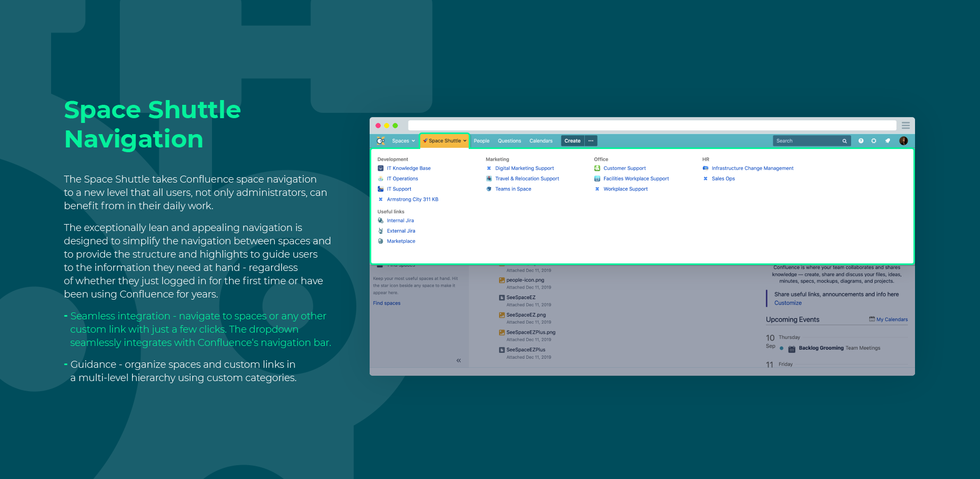Viewport: 980px width, 479px height.
Task: Open Workplace Support space
Action: click(x=625, y=189)
